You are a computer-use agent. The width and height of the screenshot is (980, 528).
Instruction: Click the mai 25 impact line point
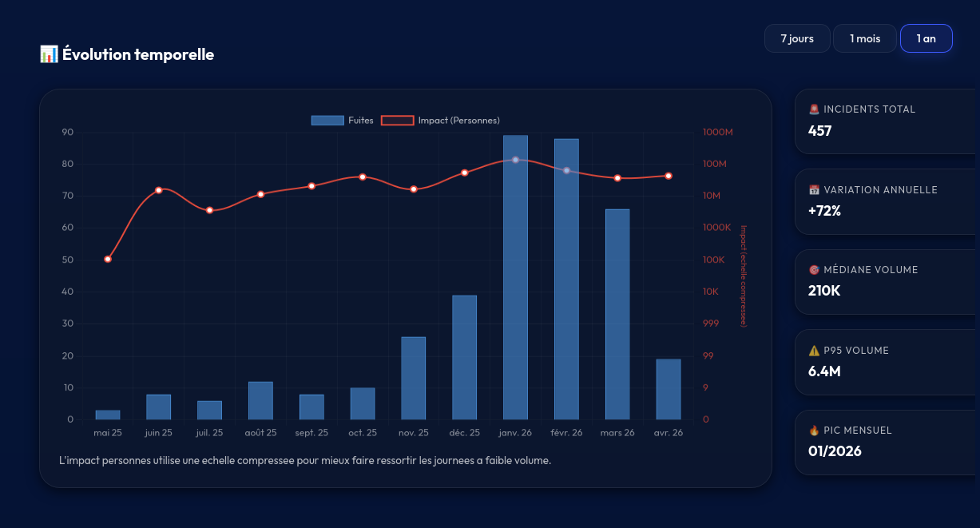(108, 259)
